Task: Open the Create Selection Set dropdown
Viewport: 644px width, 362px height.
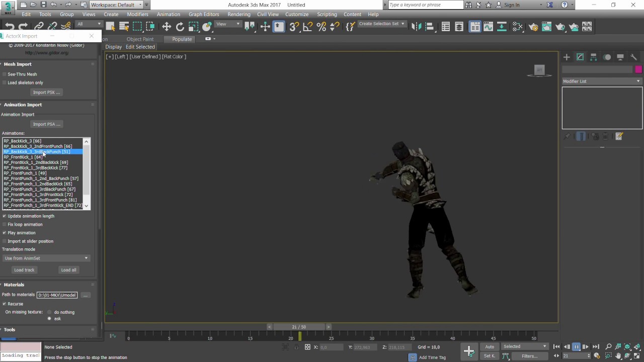Action: click(381, 24)
